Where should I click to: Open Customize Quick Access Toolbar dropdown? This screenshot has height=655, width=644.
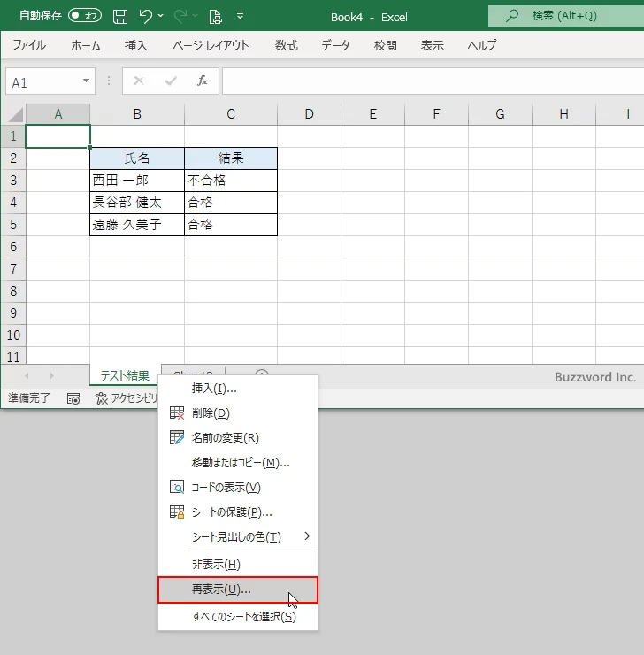[240, 16]
